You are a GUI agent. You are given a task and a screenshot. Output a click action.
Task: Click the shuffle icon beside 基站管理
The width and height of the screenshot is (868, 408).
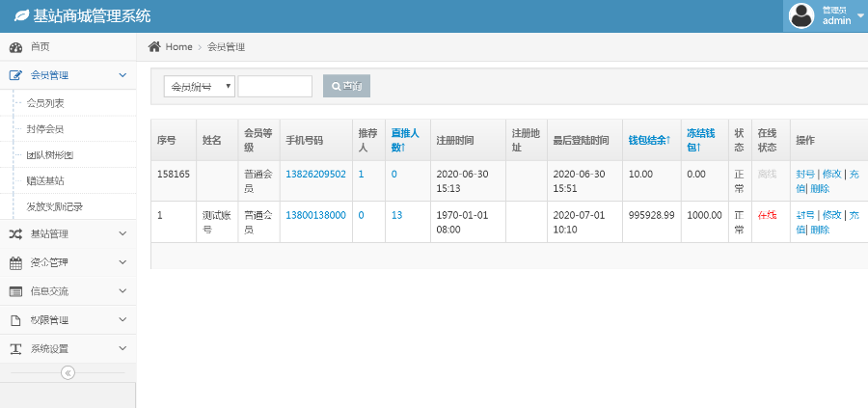[x=15, y=233]
